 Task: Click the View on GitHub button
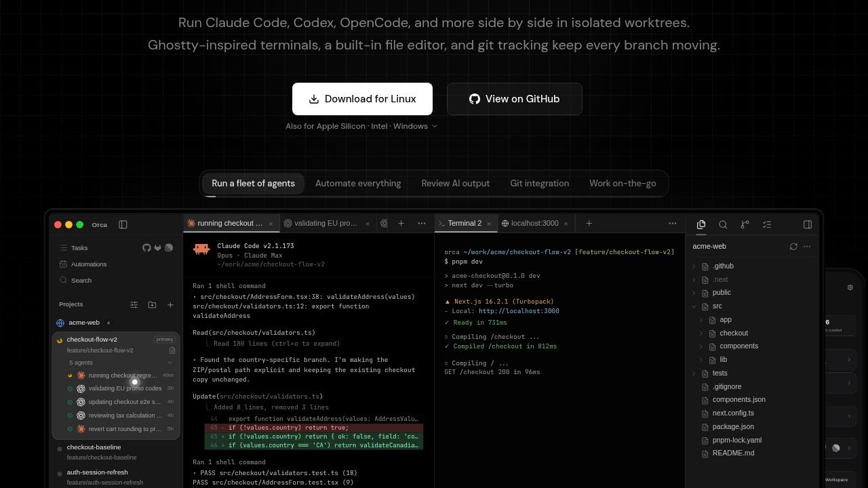[x=515, y=99]
